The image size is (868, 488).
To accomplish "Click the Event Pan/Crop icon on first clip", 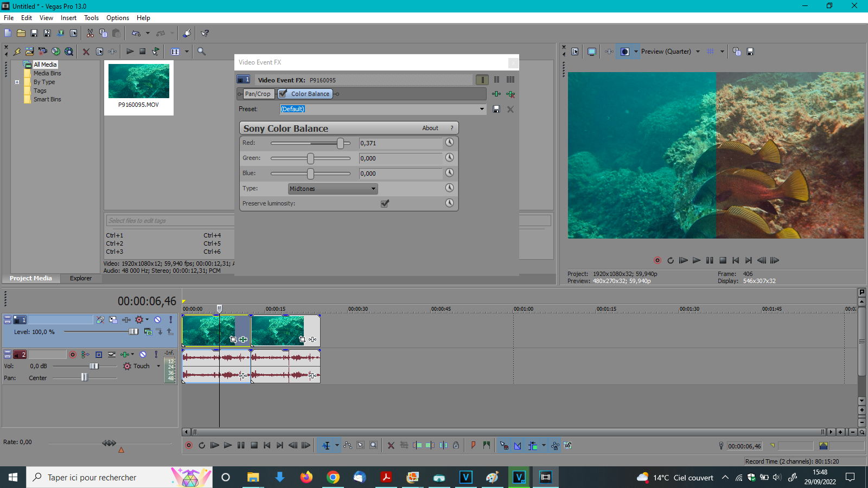I will click(x=233, y=339).
